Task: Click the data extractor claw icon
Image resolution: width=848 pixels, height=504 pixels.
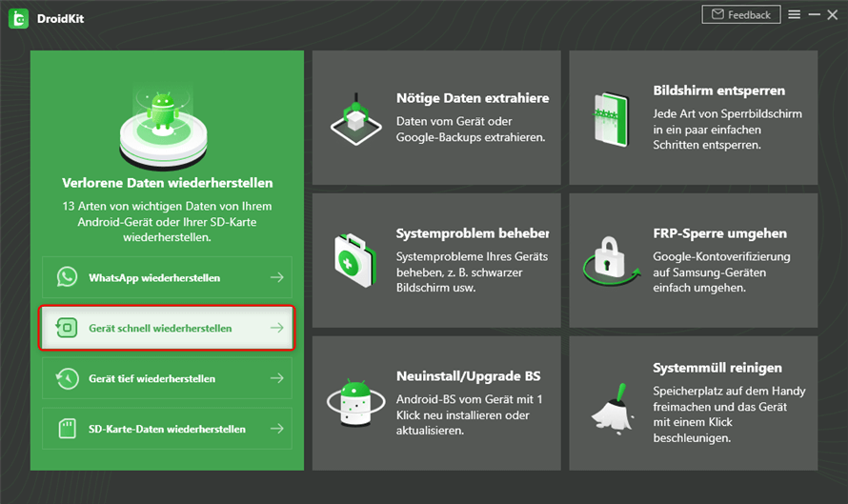Action: pyautogui.click(x=355, y=119)
